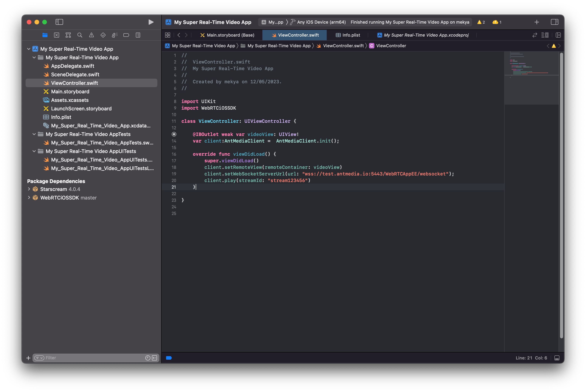Jump to previous issue arrow

coord(548,46)
